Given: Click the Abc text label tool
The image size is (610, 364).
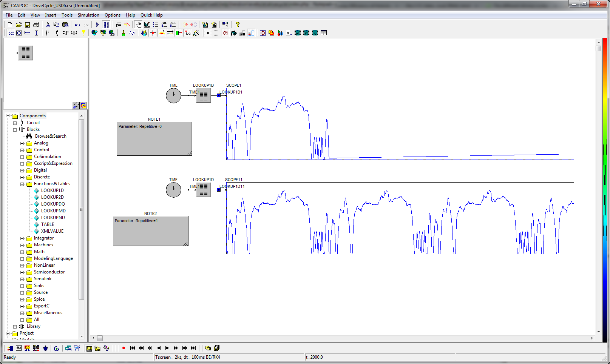Looking at the screenshot, I should pos(132,33).
